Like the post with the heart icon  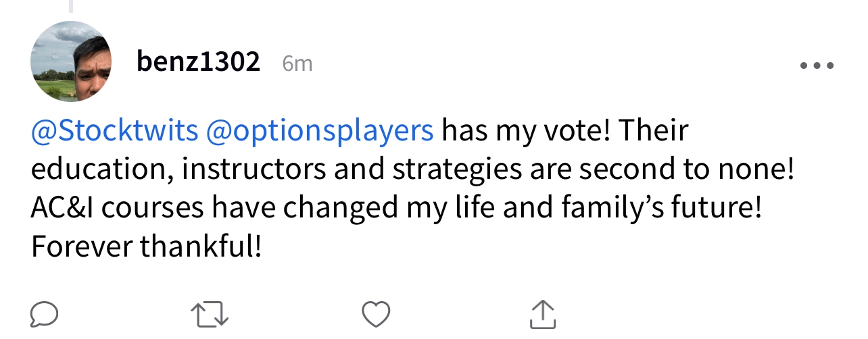[376, 315]
